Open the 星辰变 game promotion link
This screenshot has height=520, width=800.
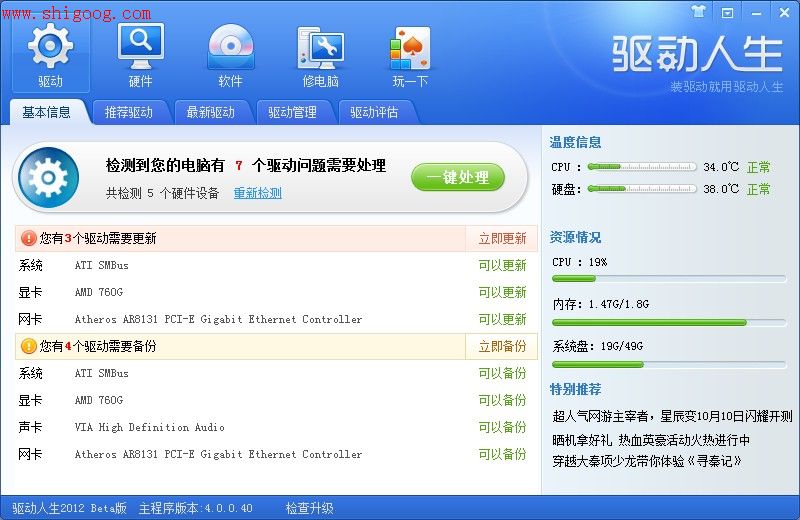tap(672, 416)
